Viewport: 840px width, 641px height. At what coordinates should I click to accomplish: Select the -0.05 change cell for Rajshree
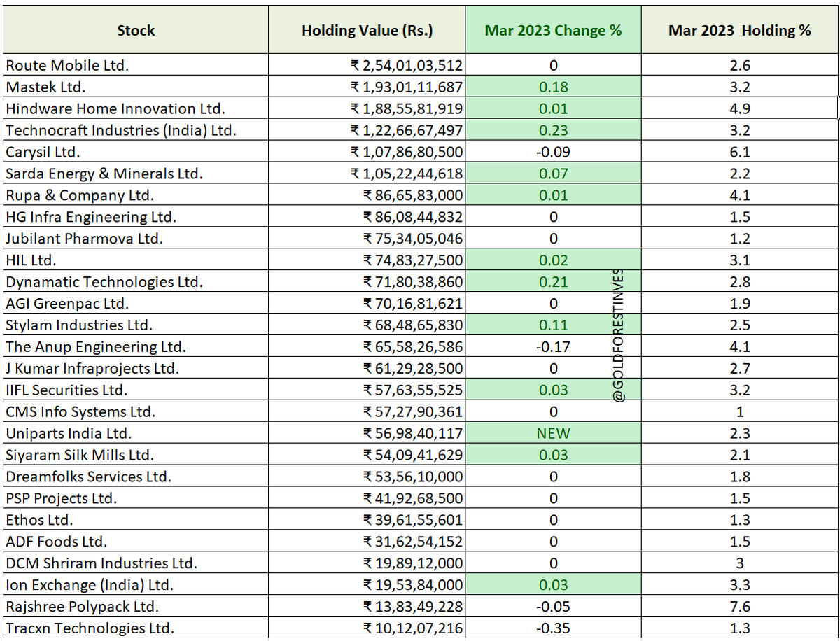click(x=553, y=607)
